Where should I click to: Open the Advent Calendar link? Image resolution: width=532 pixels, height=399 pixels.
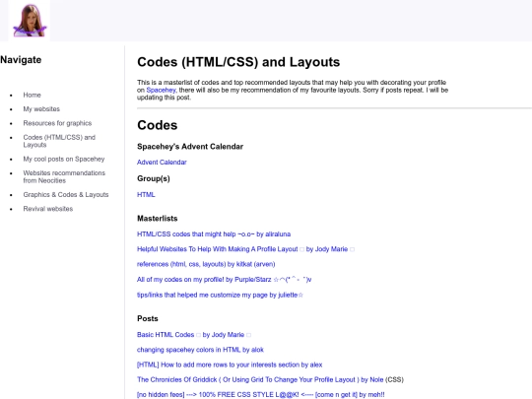pos(162,163)
